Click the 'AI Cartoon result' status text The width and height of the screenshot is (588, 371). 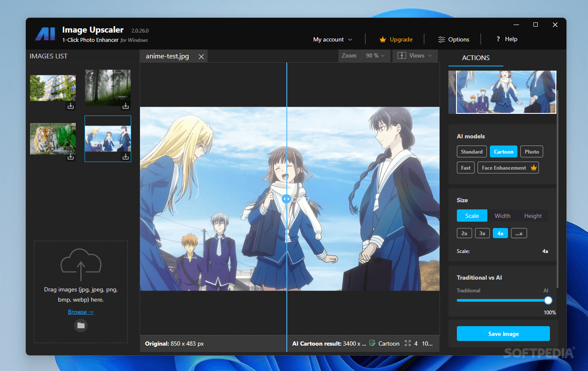(x=329, y=344)
